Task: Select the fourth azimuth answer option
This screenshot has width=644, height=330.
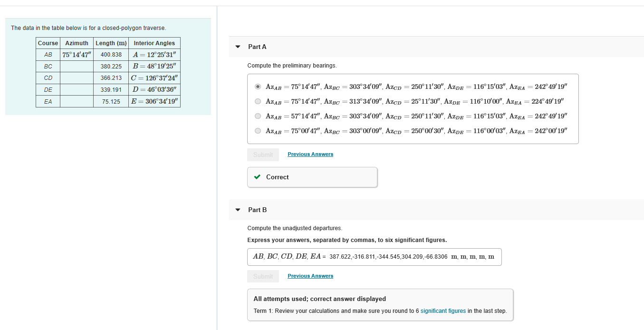Action: pos(258,130)
